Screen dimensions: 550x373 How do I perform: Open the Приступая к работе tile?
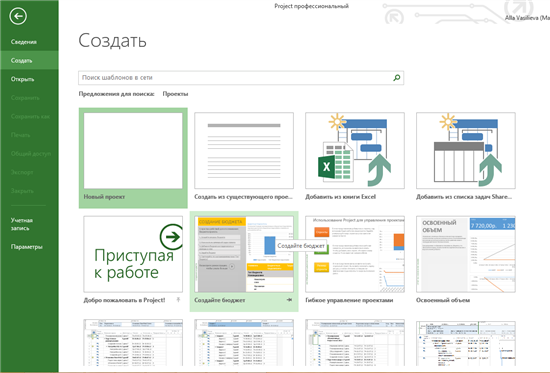(133, 254)
